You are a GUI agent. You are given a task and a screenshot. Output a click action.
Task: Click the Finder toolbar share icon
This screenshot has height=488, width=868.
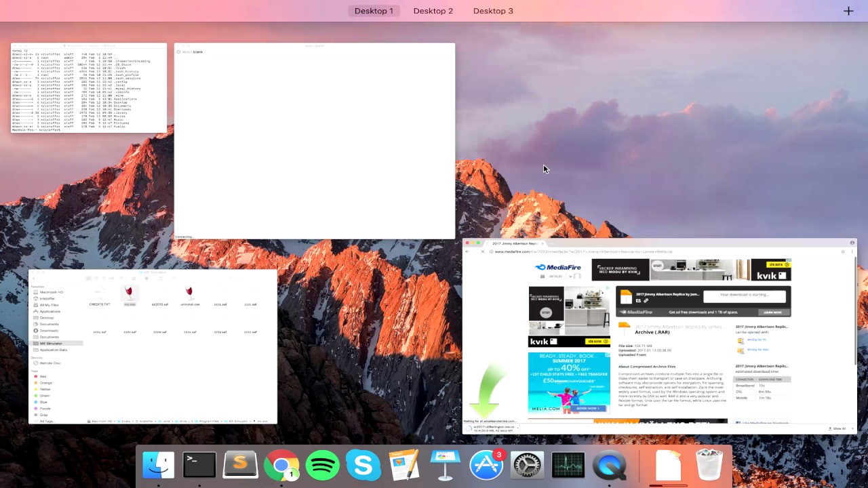[161, 278]
